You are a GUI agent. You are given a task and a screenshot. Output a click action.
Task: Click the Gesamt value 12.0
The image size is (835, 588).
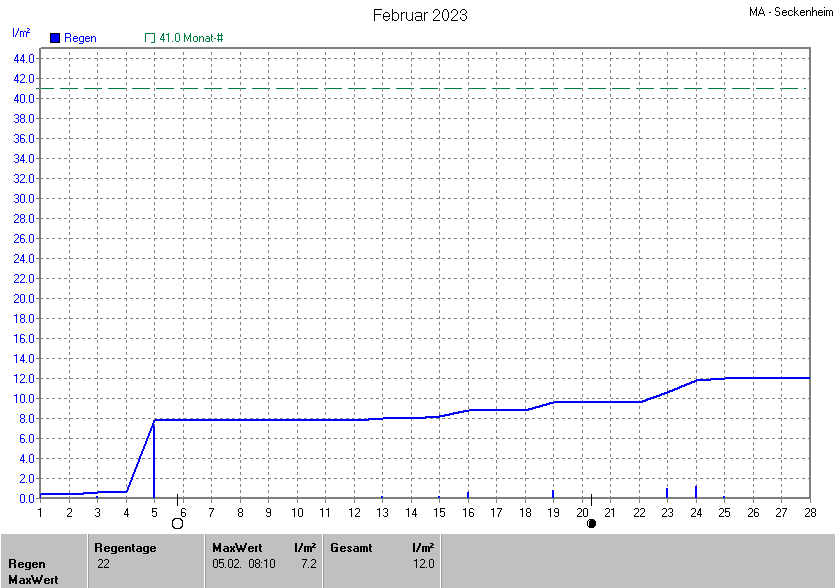423,564
